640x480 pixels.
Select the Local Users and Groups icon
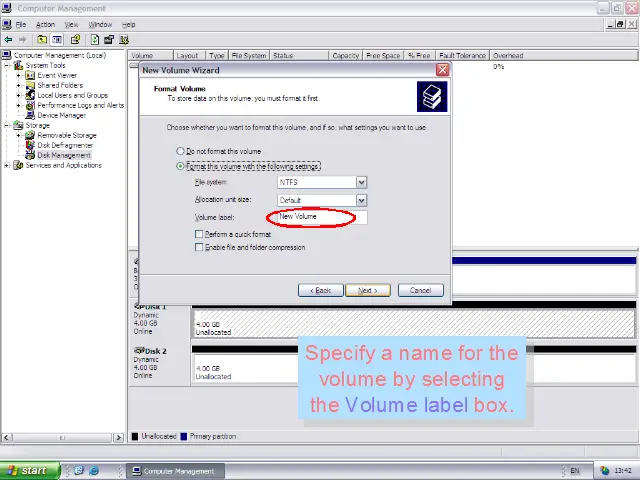tap(30, 95)
